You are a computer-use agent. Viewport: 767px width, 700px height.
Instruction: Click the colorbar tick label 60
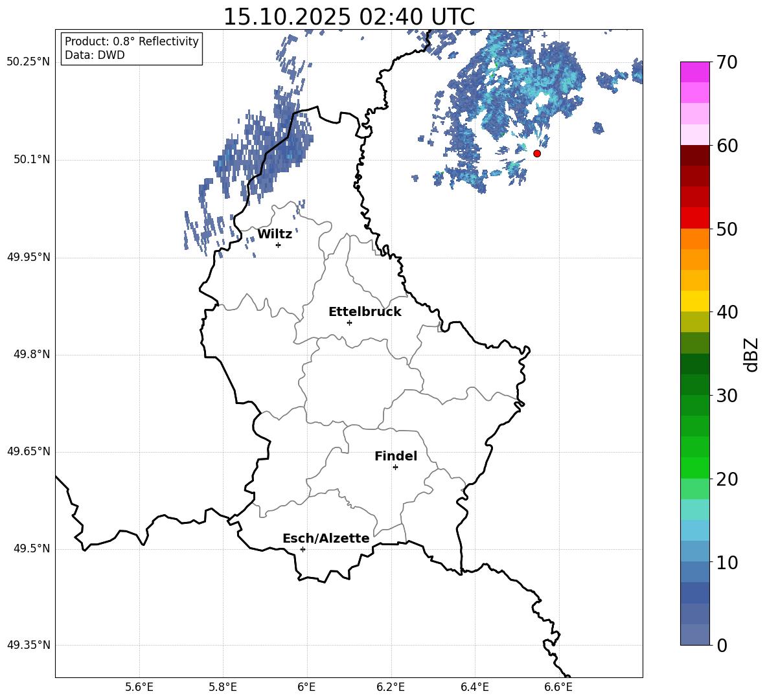[x=727, y=146]
